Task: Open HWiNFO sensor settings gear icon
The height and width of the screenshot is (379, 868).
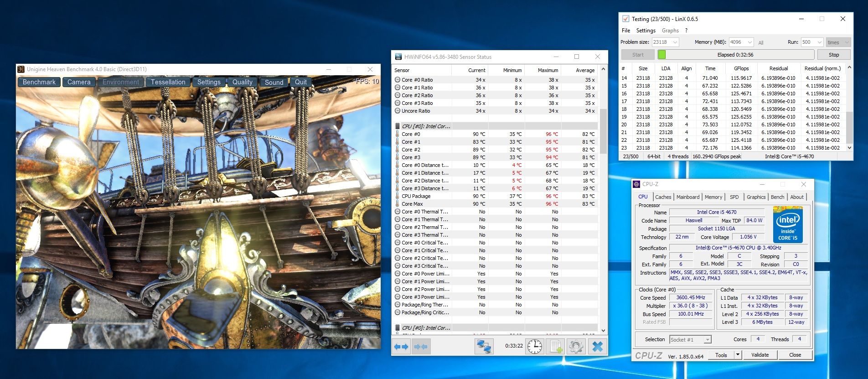Action: click(x=576, y=347)
